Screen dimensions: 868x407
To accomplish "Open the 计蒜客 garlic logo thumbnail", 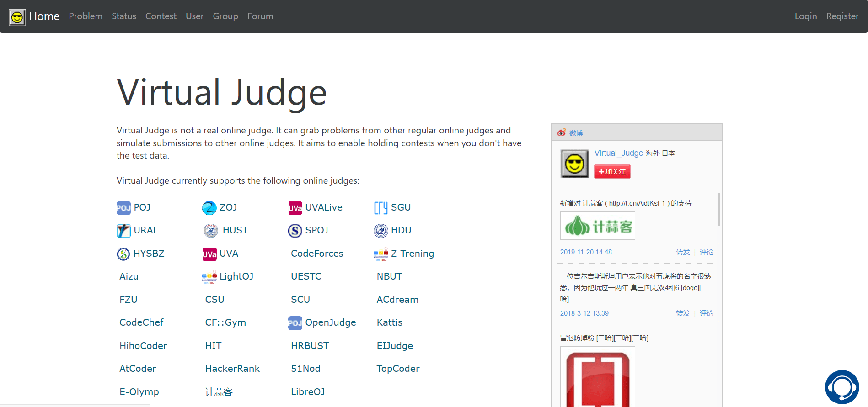I will pyautogui.click(x=597, y=226).
